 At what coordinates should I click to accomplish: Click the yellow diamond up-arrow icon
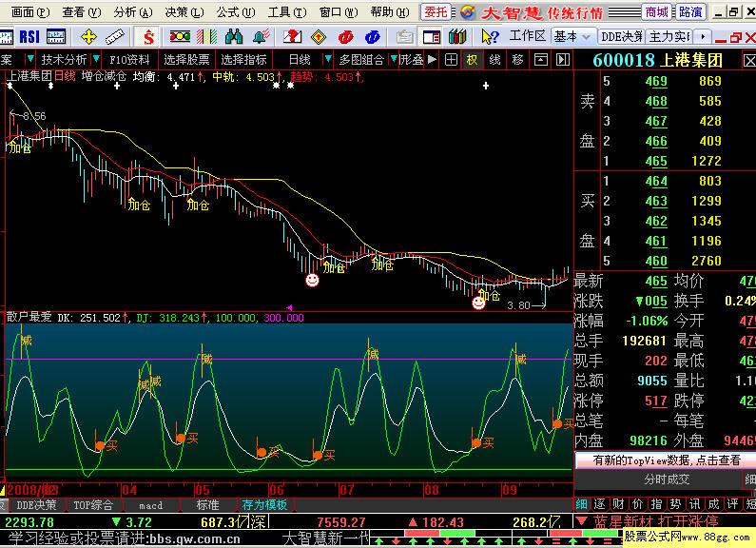coord(319,37)
